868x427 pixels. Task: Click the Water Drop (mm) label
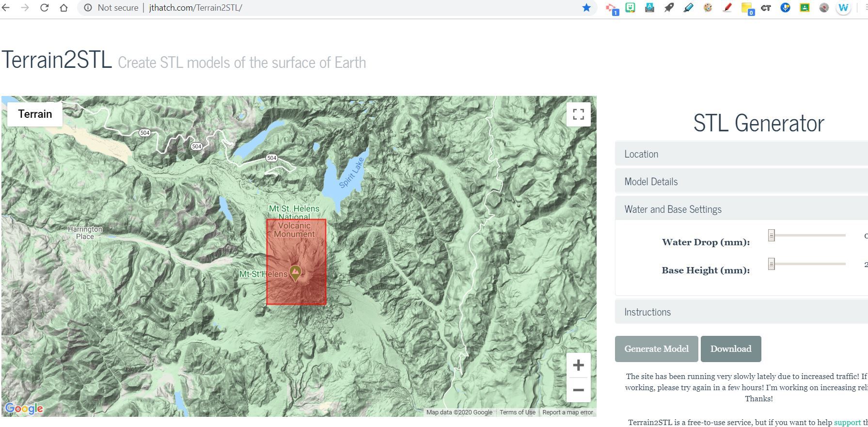706,242
